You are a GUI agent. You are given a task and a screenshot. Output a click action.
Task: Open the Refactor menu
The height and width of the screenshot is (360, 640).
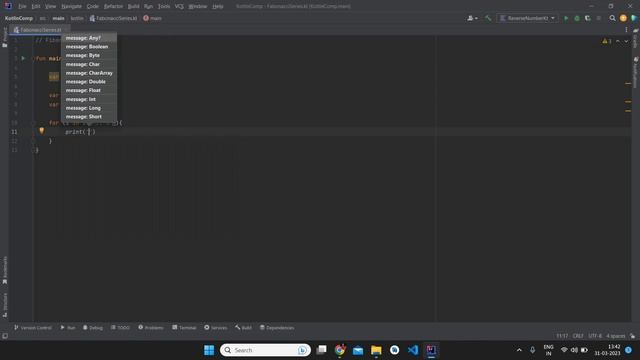(x=113, y=6)
